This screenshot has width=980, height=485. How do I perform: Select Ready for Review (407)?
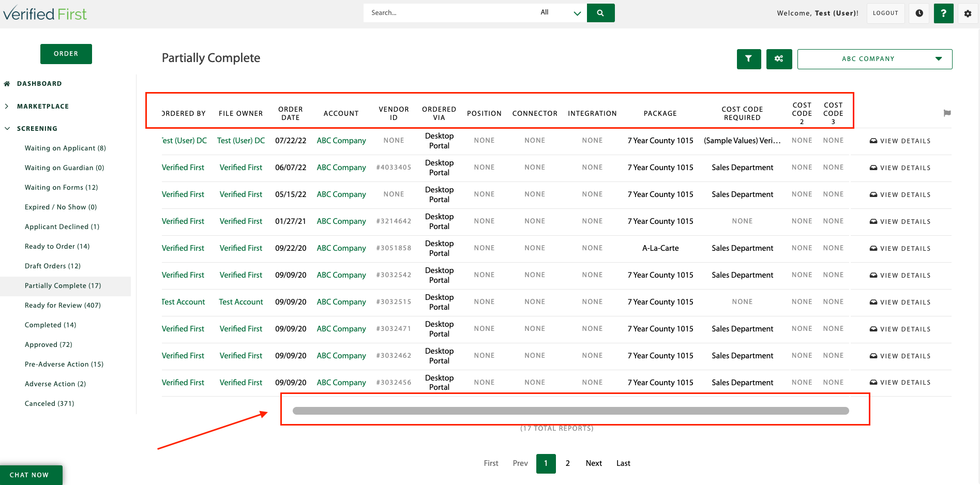tap(63, 306)
